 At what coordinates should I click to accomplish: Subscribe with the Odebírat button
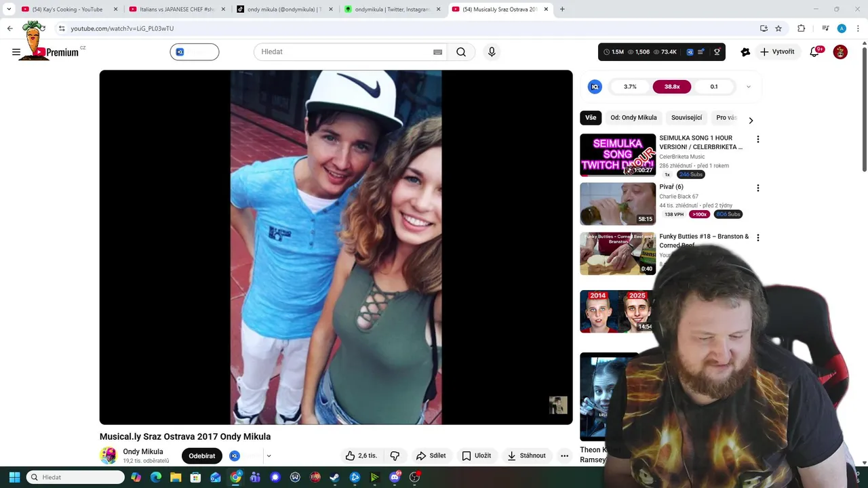[x=201, y=455]
